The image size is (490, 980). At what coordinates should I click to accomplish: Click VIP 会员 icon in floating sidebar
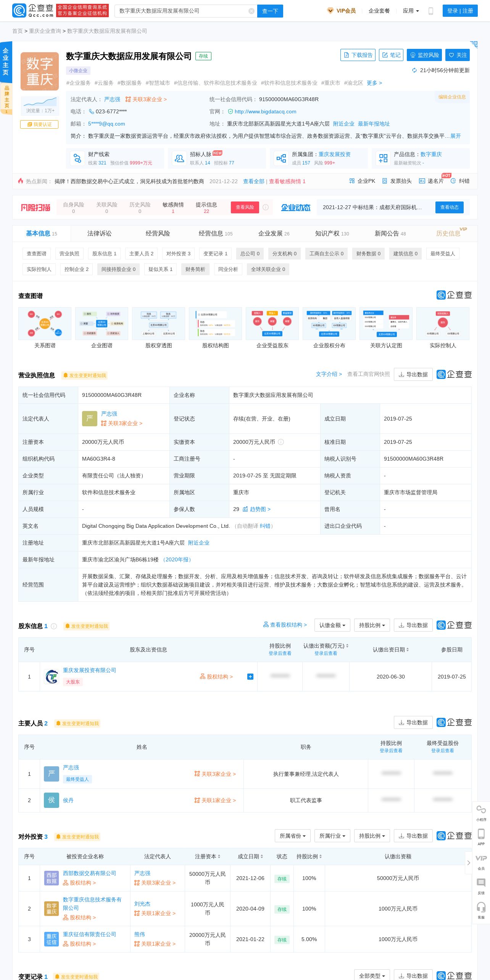481,862
